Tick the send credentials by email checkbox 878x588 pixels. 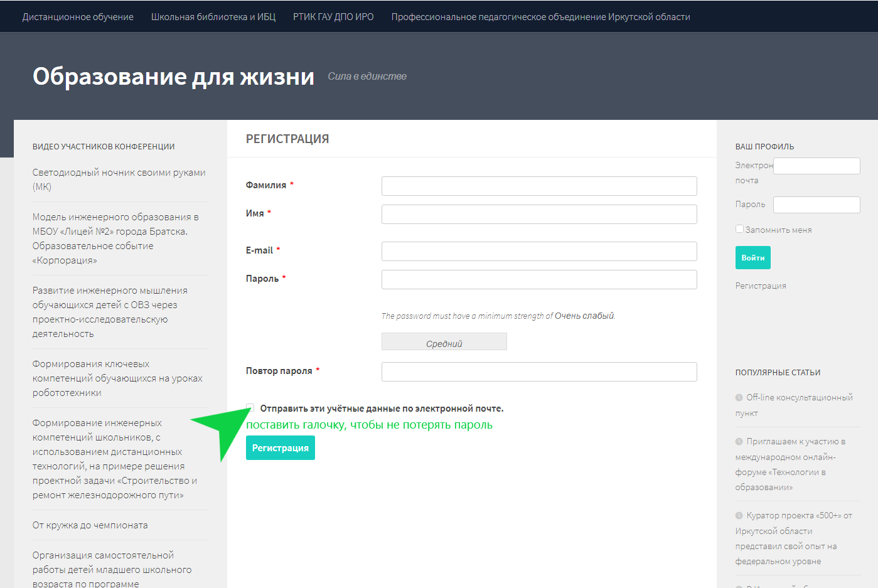pos(250,408)
